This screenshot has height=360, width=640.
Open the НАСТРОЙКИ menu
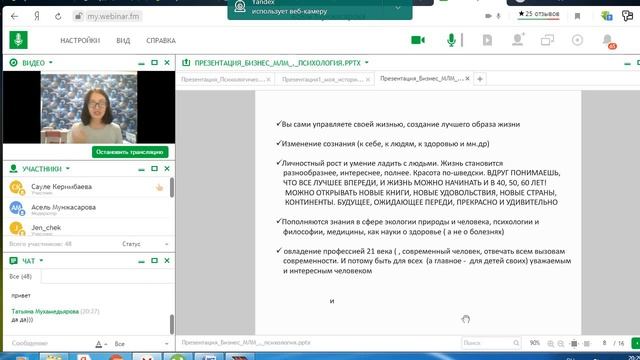pyautogui.click(x=80, y=40)
